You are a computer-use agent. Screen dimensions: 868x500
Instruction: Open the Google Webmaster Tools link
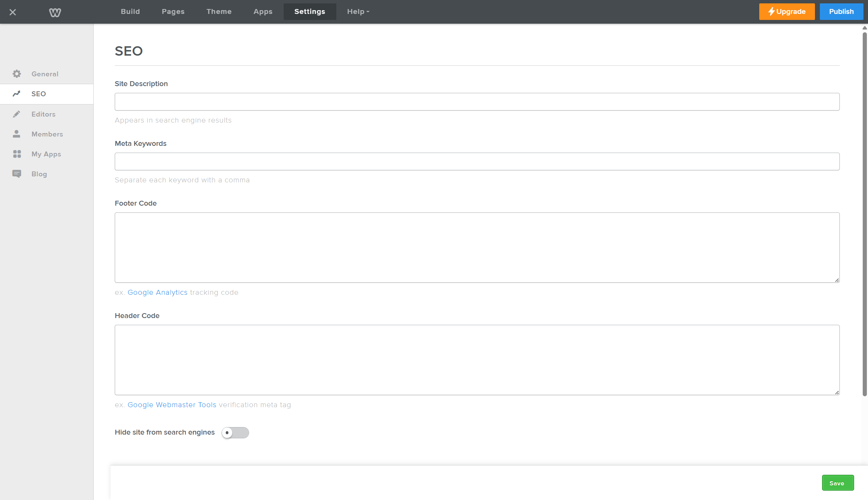point(172,405)
